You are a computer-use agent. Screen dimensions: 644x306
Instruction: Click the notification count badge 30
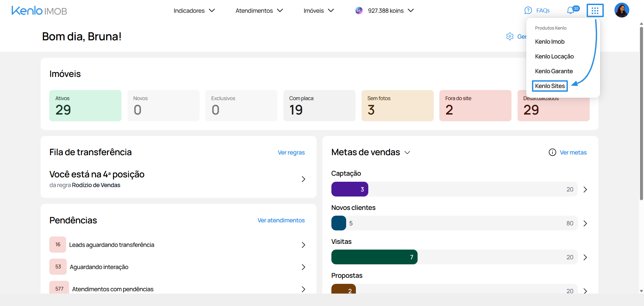[x=576, y=8]
